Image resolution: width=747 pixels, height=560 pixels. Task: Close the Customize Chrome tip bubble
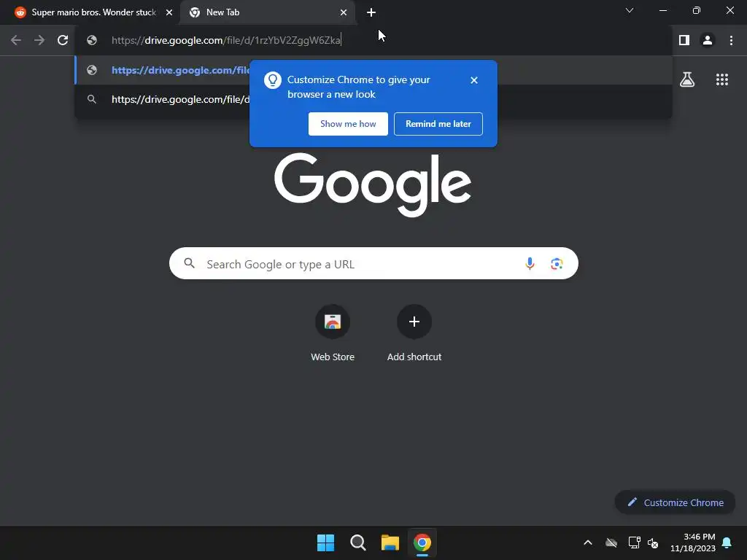coord(473,80)
